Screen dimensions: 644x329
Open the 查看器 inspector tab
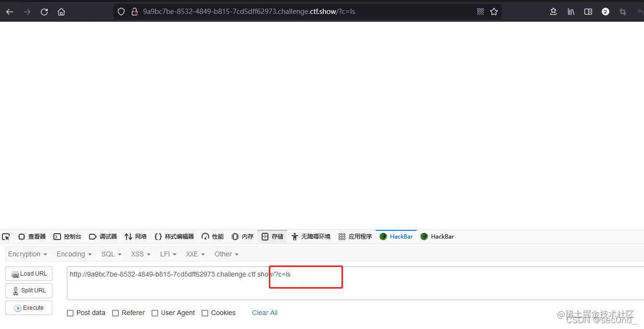(x=32, y=237)
